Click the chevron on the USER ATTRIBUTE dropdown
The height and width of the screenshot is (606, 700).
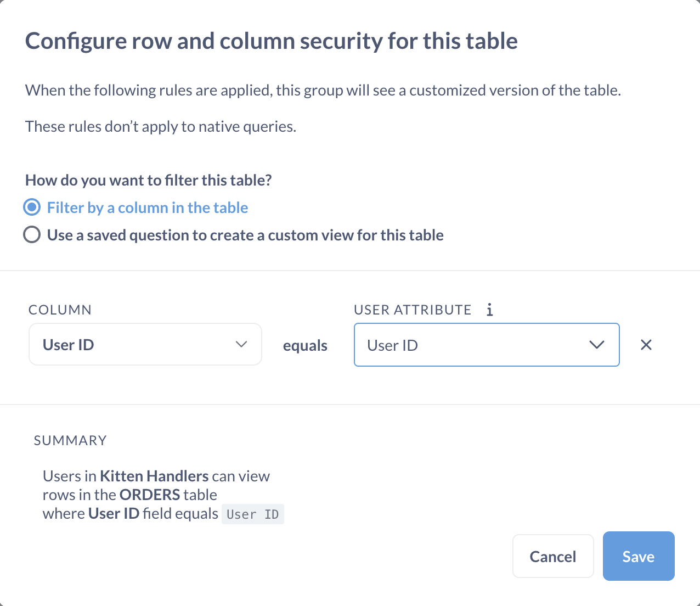596,345
